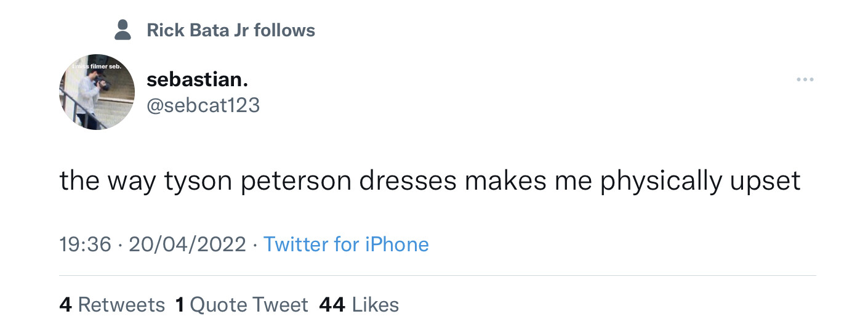The height and width of the screenshot is (327, 868).
Task: Click the bold number 4 before Retweets
Action: coord(66,305)
